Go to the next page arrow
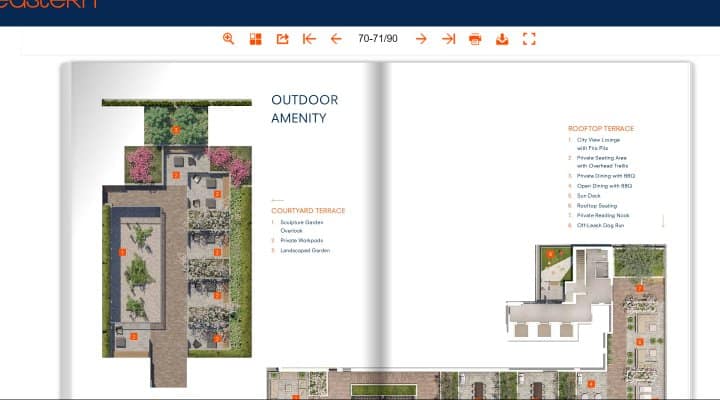The width and height of the screenshot is (720, 400). [421, 39]
